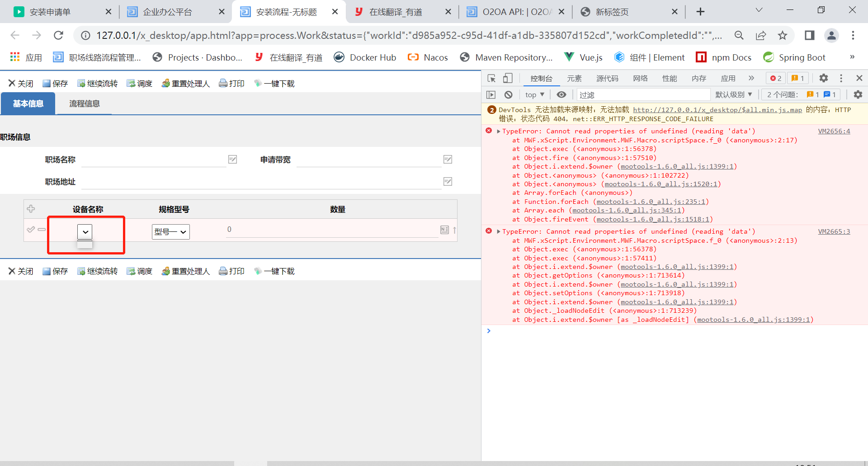Open the 设备名称 dropdown in table row

point(85,232)
